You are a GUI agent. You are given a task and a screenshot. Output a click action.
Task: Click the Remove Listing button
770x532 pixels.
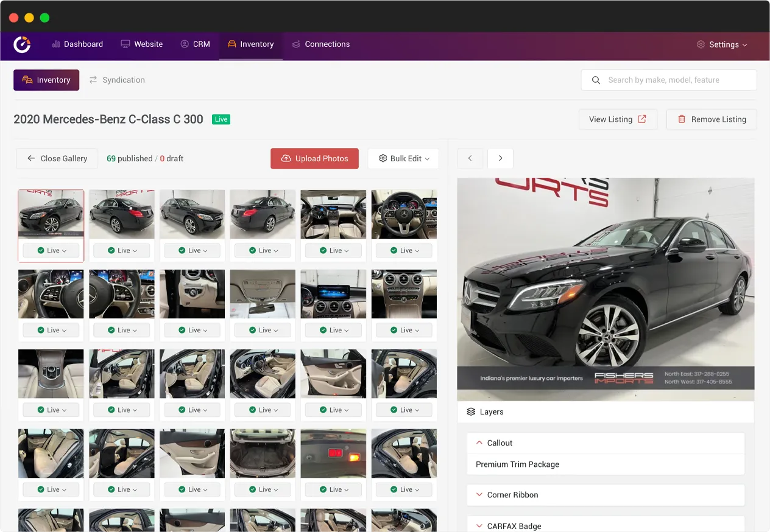[x=712, y=119]
